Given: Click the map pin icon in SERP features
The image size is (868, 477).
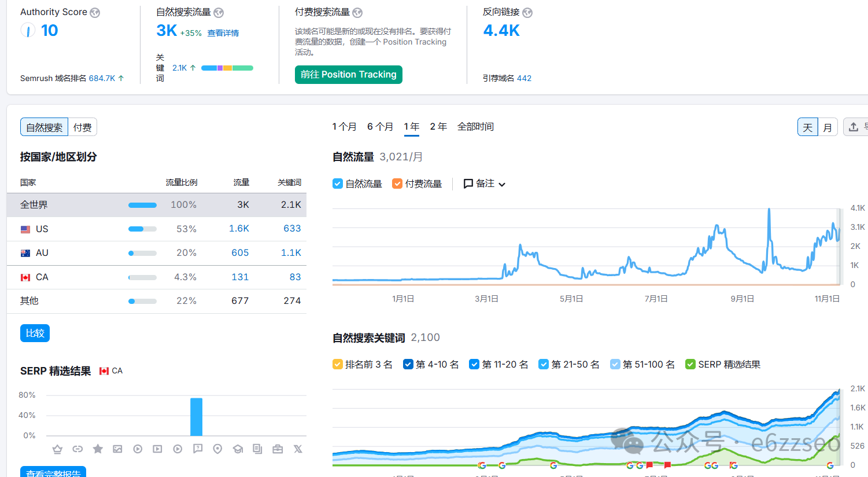Looking at the screenshot, I should tap(217, 449).
